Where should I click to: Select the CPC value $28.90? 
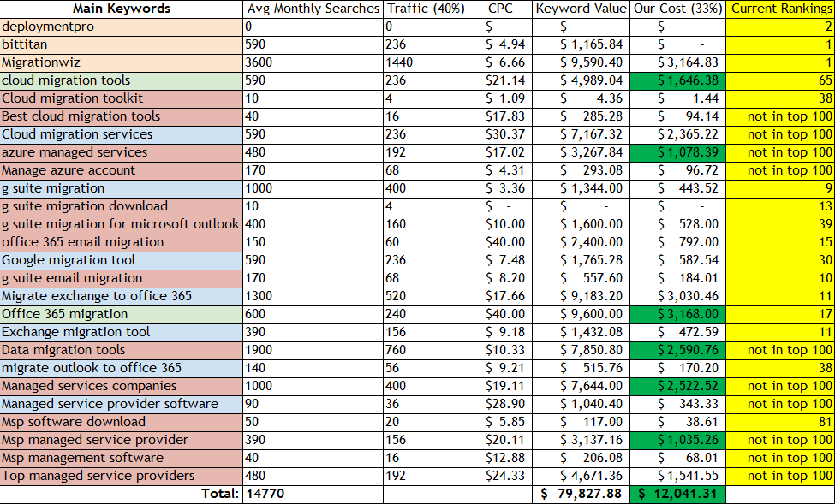click(x=500, y=404)
